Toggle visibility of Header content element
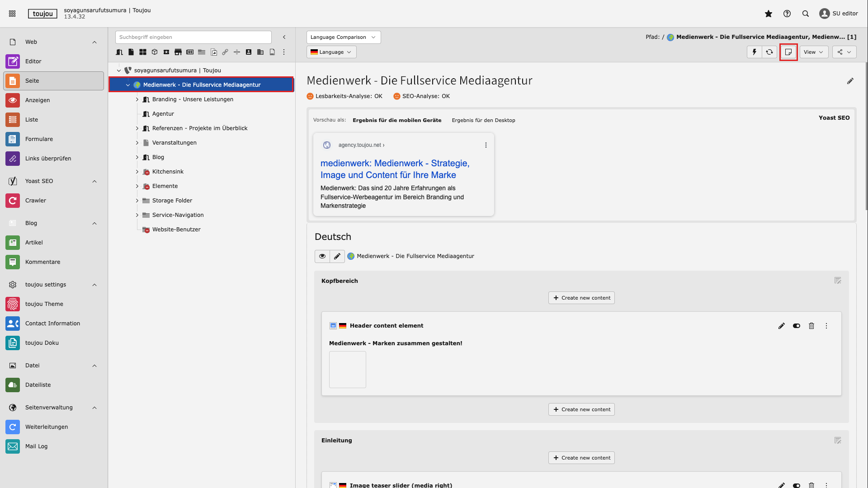 pyautogui.click(x=797, y=326)
